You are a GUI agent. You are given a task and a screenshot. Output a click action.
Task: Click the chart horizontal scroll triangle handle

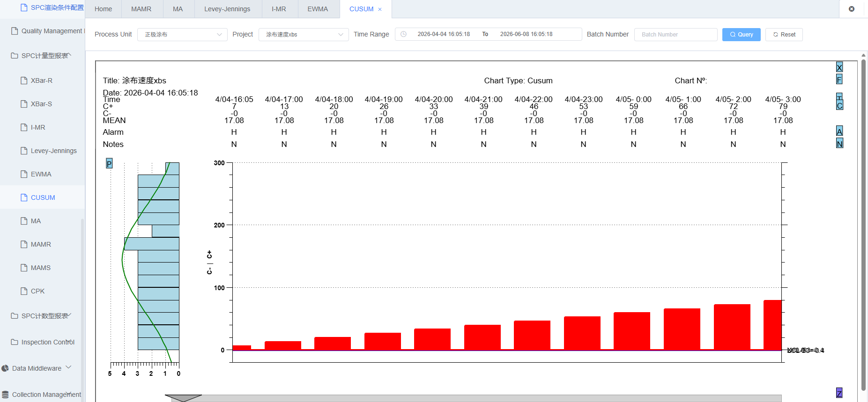183,398
